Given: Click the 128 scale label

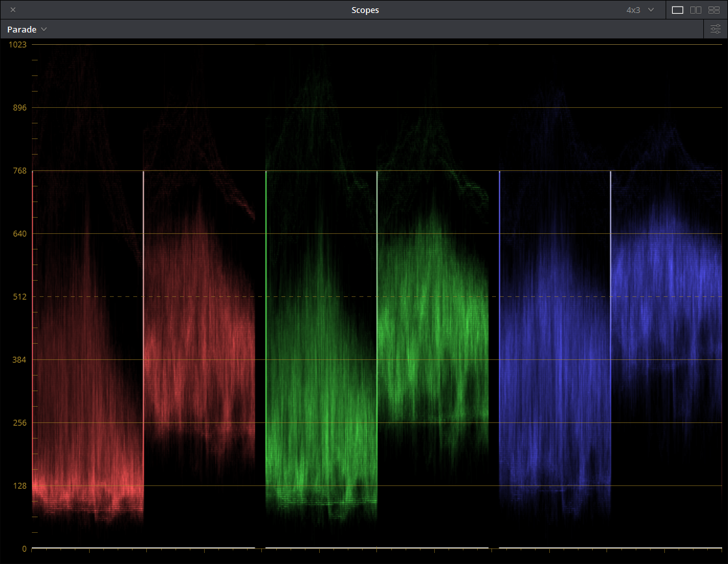Looking at the screenshot, I should tap(19, 486).
